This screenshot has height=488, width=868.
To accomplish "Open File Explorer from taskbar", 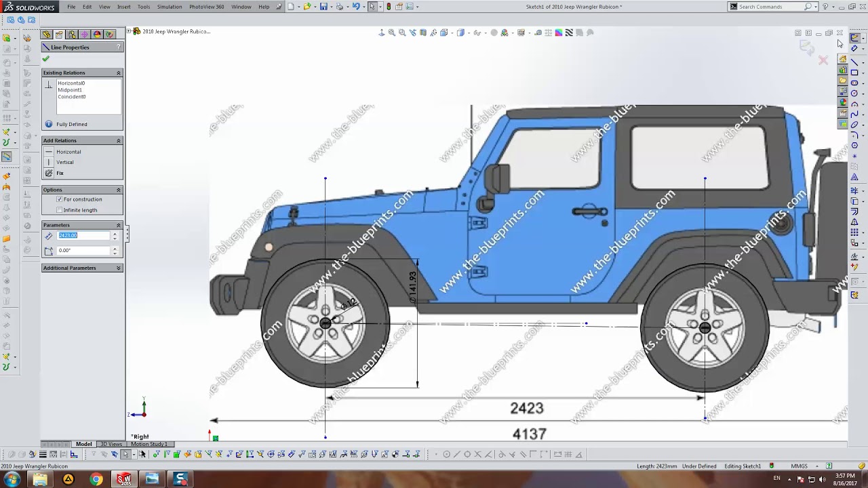I will (x=40, y=479).
